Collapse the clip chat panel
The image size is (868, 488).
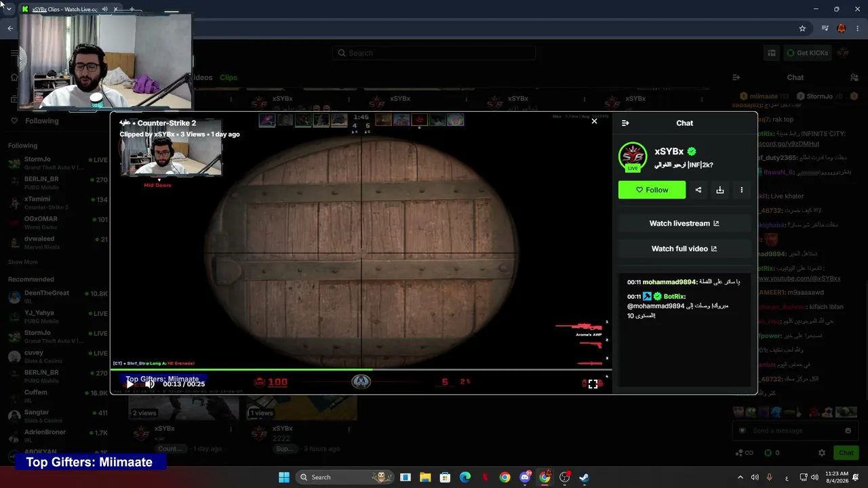(625, 123)
